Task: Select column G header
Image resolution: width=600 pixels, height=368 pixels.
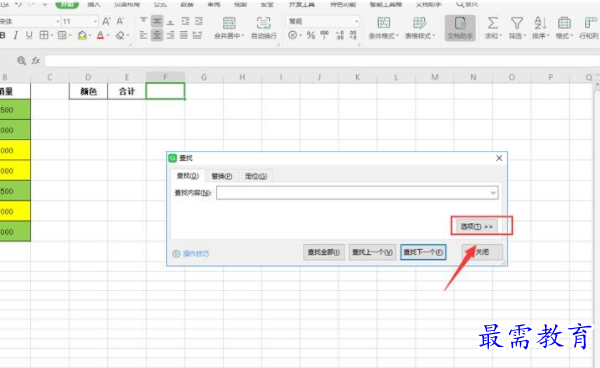Action: point(204,77)
